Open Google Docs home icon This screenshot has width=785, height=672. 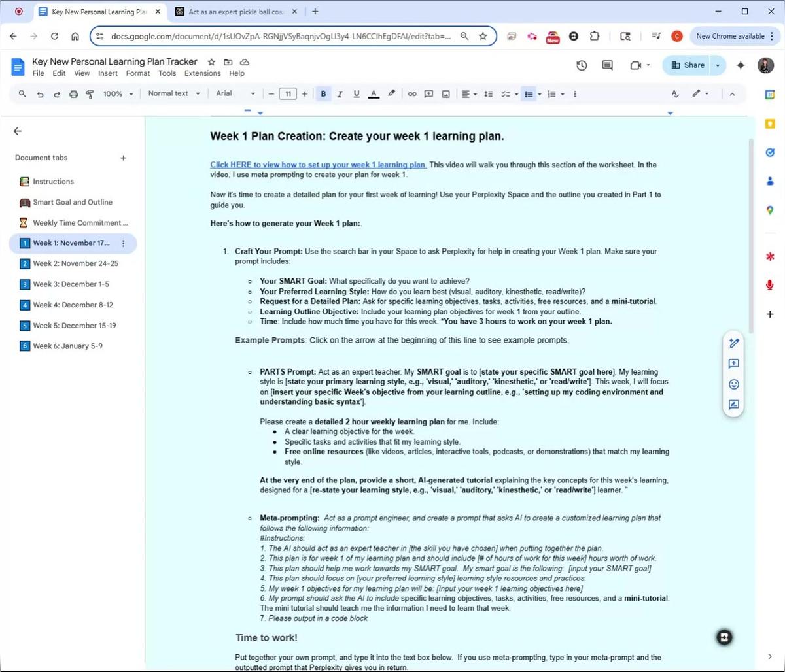pos(18,67)
